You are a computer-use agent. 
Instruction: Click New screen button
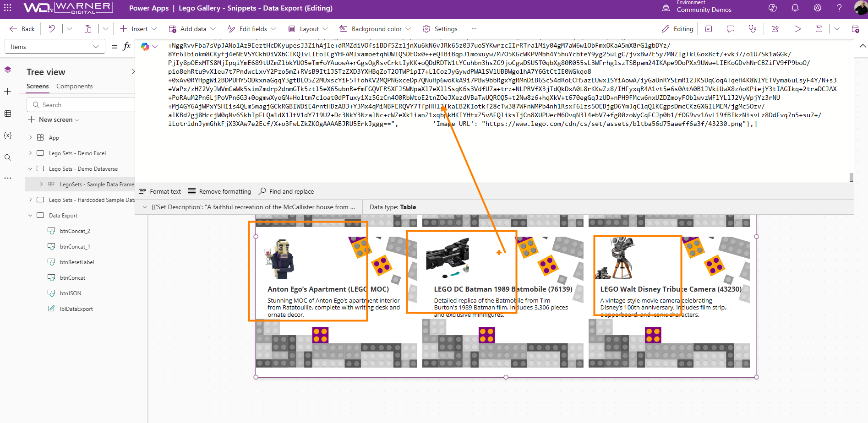[x=54, y=119]
